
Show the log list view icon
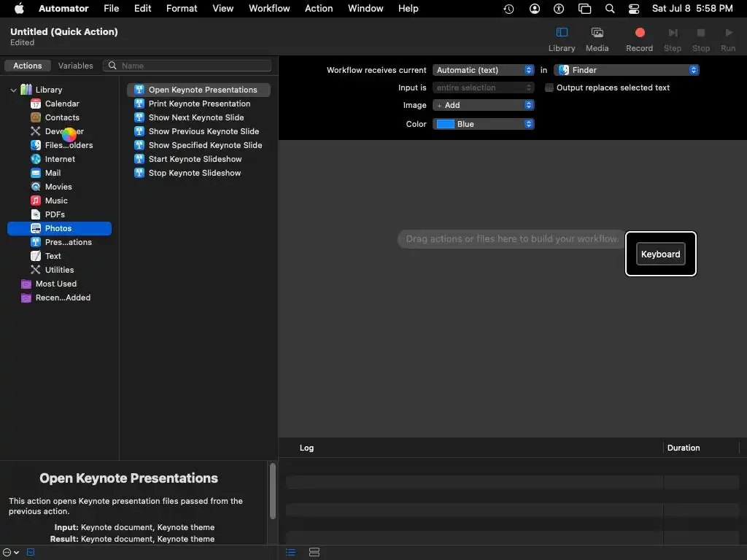[x=290, y=552]
